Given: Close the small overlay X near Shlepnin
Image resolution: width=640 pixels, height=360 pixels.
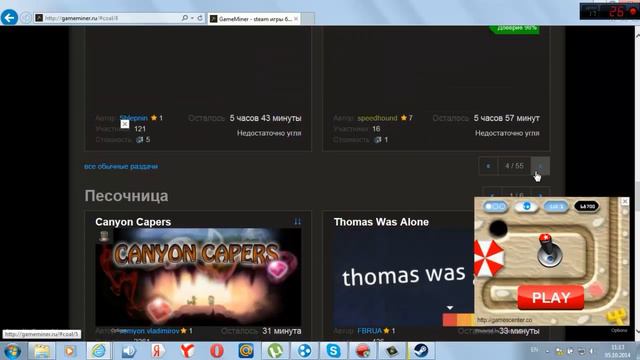Looking at the screenshot, I should 124,124.
